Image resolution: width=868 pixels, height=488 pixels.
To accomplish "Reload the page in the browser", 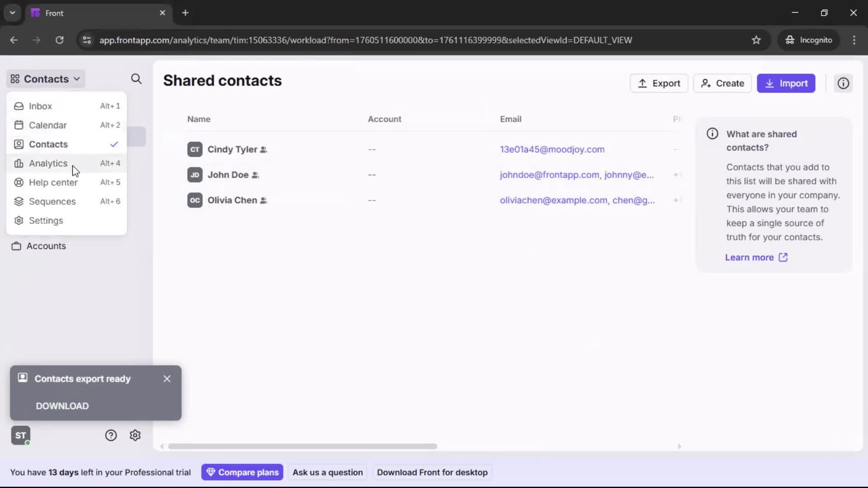I will (59, 40).
